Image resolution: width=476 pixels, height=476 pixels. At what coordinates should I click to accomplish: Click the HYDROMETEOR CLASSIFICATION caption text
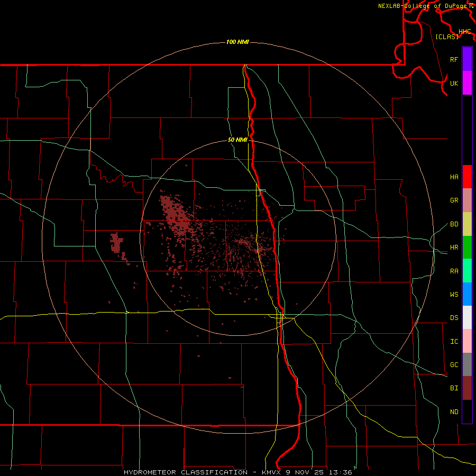tap(185, 472)
